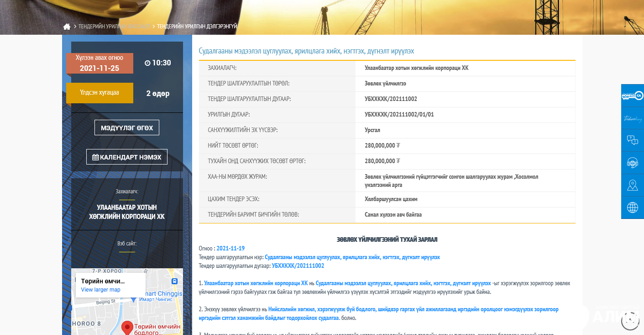Click the red map marker pin
This screenshot has width=644, height=335.
click(x=128, y=328)
